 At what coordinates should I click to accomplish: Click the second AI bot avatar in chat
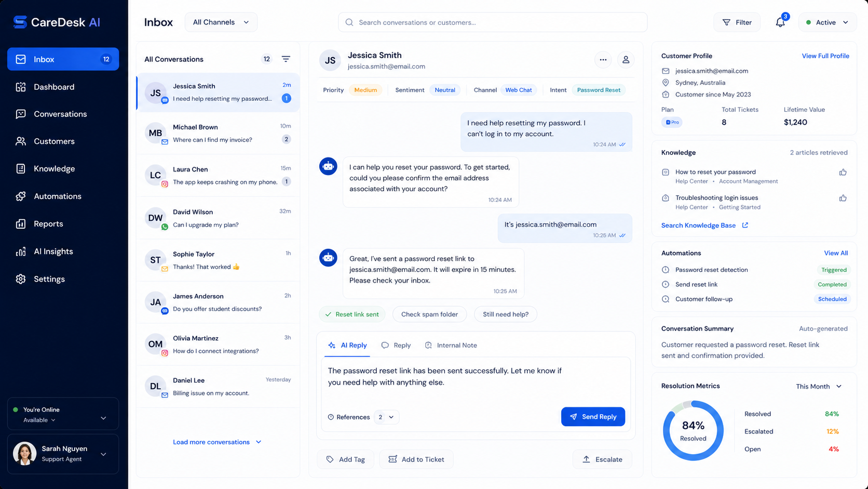[328, 258]
